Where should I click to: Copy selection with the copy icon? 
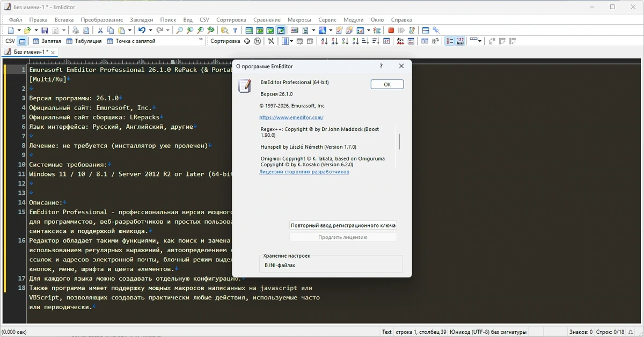coord(111,31)
